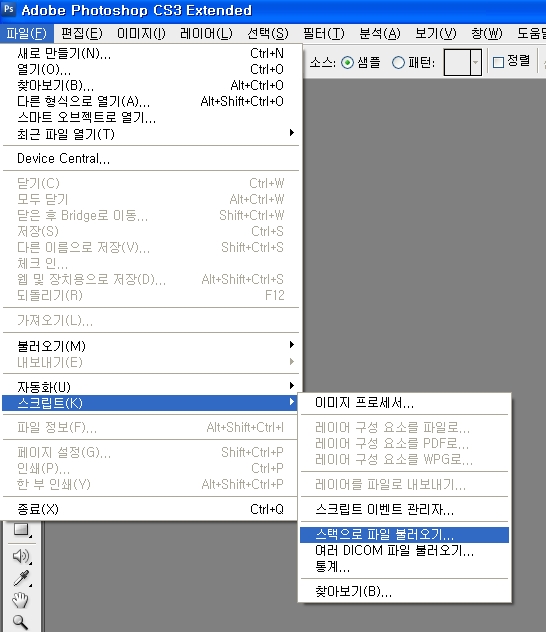Choose 열기(O)... menu entry
546x632 pixels.
[x=150, y=69]
